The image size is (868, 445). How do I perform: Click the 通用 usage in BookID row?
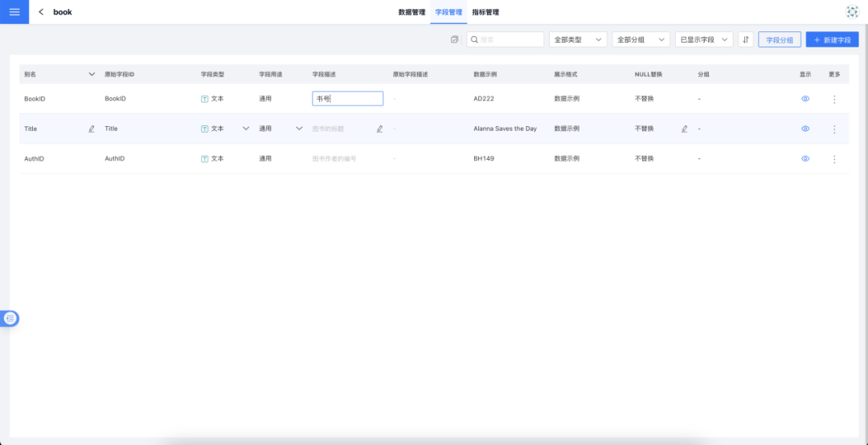coord(265,99)
